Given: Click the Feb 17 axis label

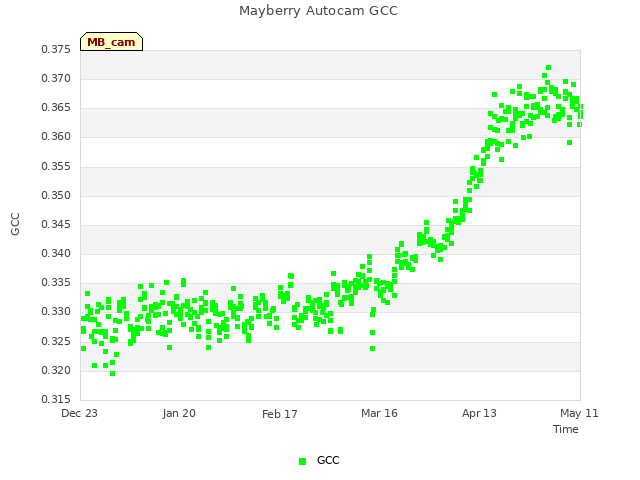Looking at the screenshot, I should [x=280, y=414].
